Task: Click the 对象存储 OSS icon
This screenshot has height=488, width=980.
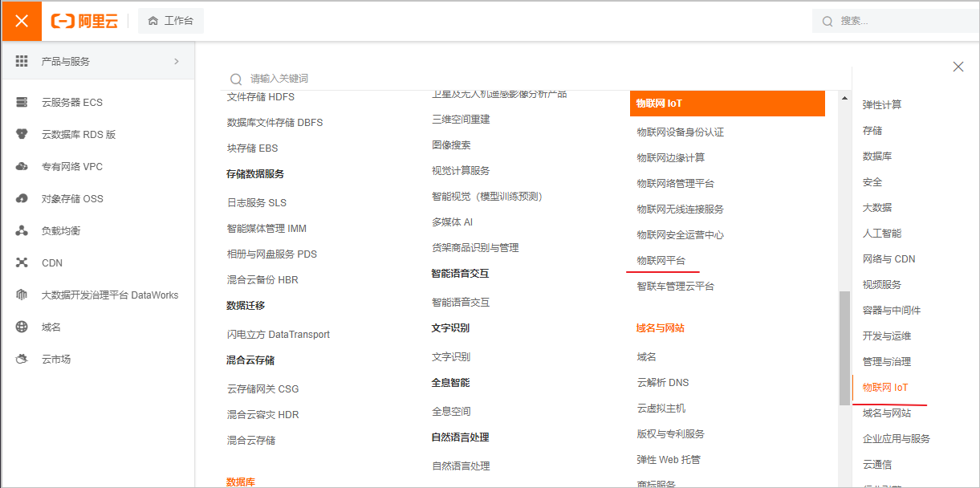Action: click(x=22, y=198)
